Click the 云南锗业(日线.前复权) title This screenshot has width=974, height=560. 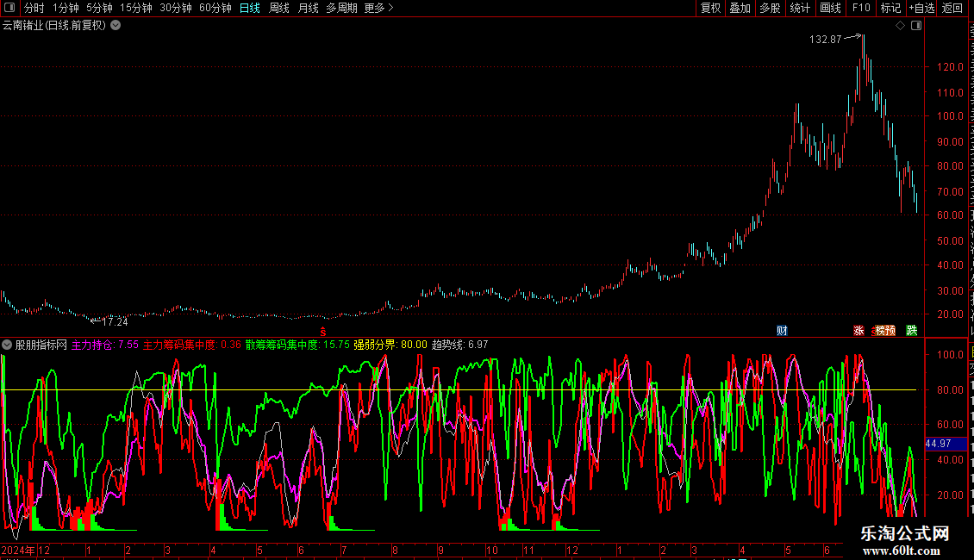(54, 26)
